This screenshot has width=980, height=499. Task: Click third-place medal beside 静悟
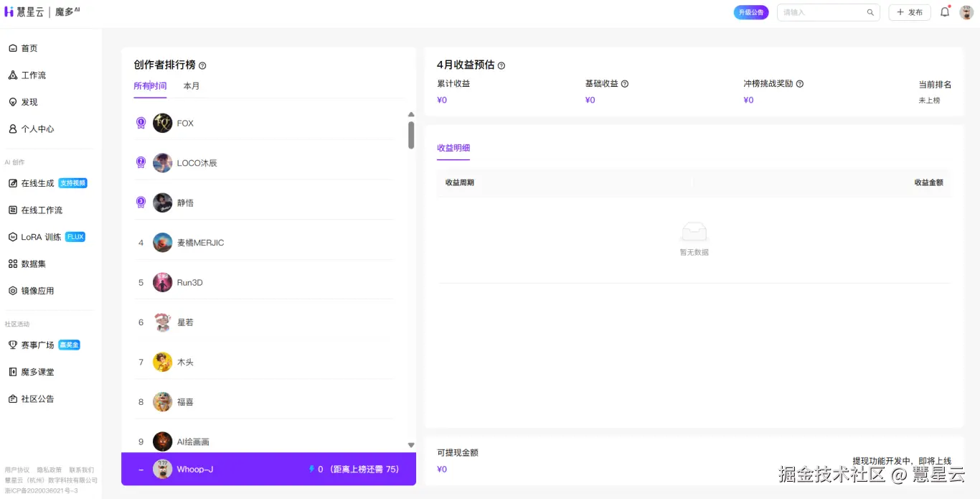pos(141,202)
